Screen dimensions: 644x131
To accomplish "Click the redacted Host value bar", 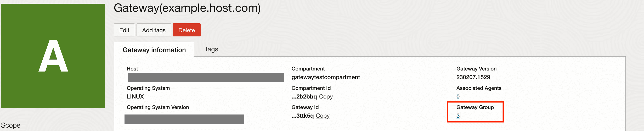I will click(206, 78).
